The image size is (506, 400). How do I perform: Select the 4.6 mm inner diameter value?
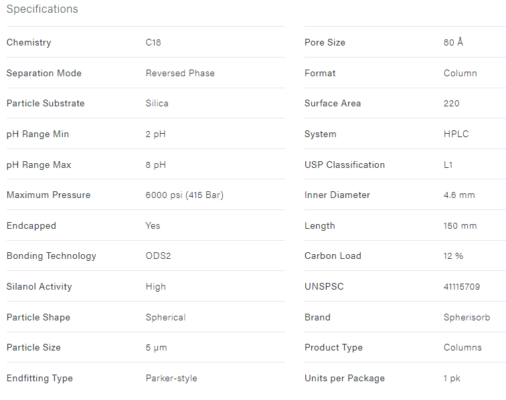click(x=459, y=195)
